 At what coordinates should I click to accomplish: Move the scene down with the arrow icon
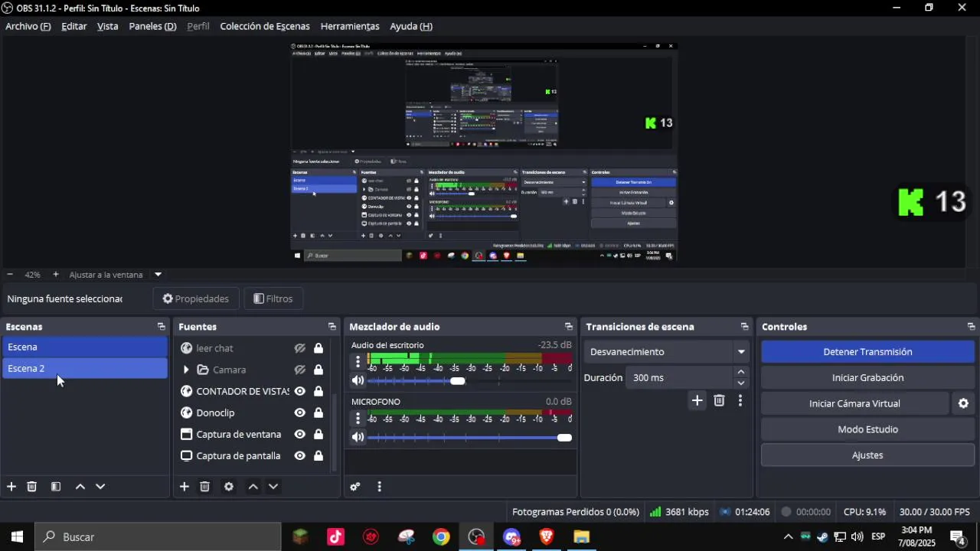100,487
